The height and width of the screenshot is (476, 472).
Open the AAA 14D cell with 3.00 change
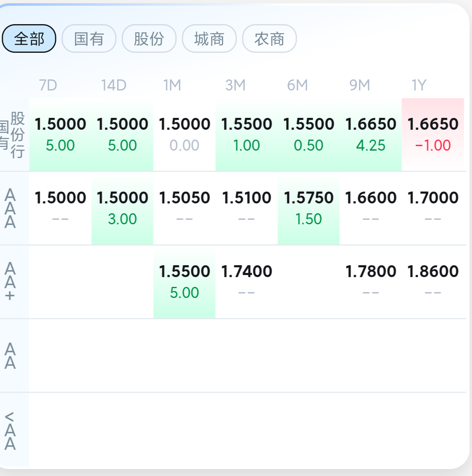(x=122, y=208)
